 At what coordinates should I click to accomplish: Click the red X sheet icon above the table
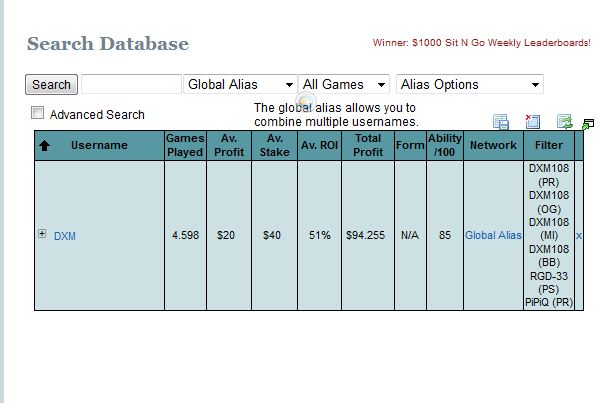click(x=533, y=122)
